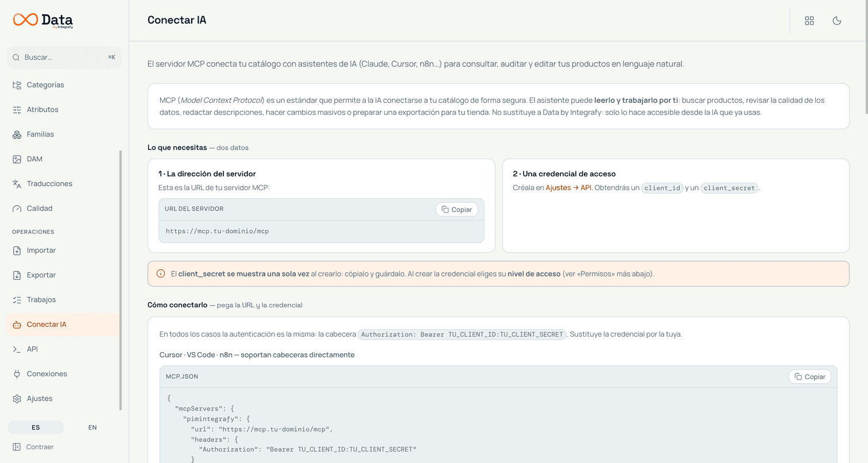Click the Conectar IA page title
The image size is (868, 463).
coord(177,20)
